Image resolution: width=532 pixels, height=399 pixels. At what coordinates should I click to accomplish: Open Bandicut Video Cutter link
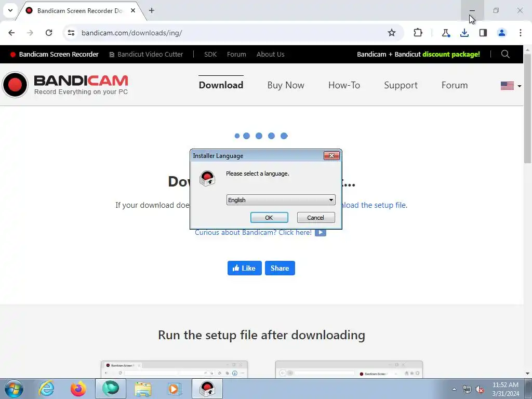146,54
